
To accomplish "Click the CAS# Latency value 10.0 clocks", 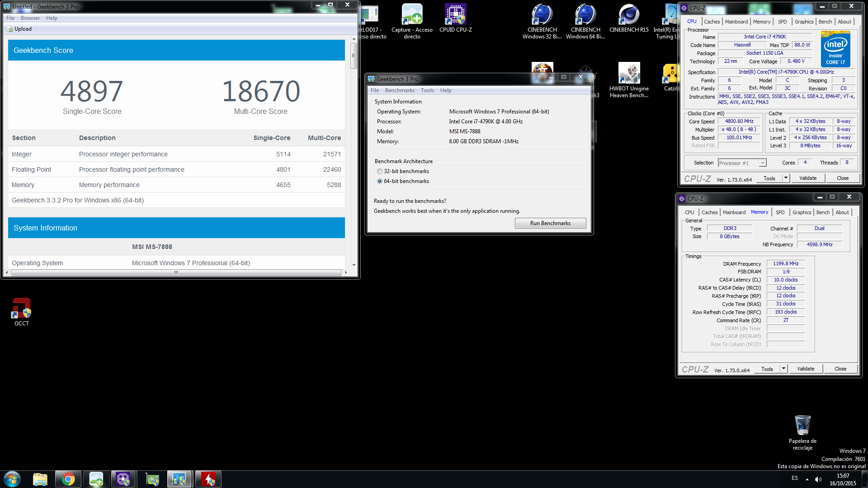I will click(786, 280).
